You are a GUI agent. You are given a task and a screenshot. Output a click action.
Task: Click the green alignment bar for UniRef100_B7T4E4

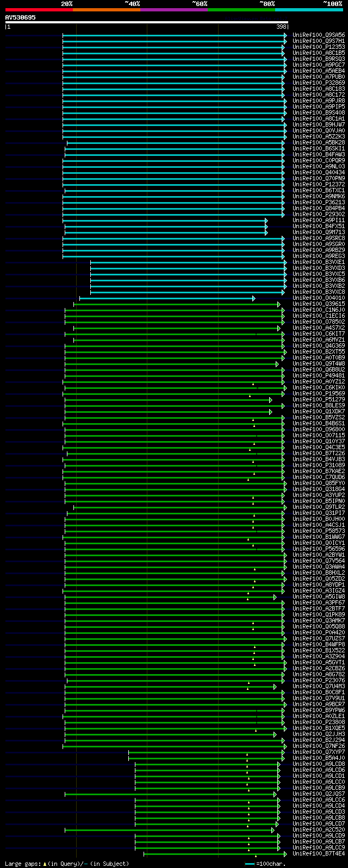[x=215, y=854]
